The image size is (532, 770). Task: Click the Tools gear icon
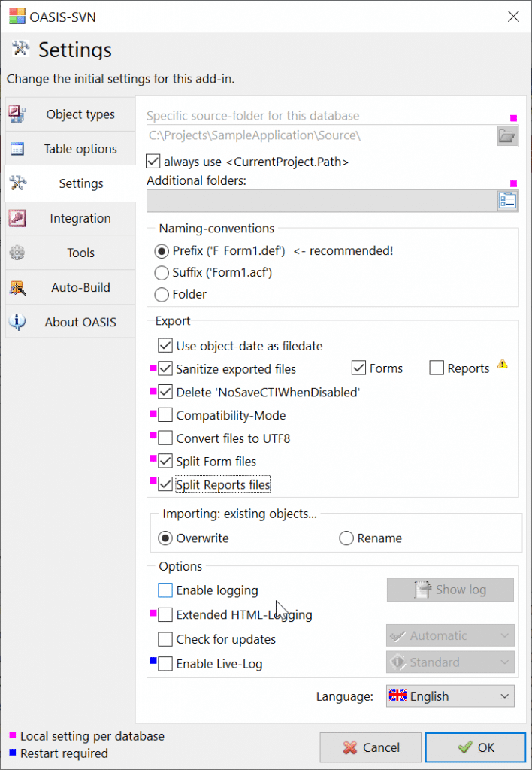point(18,253)
